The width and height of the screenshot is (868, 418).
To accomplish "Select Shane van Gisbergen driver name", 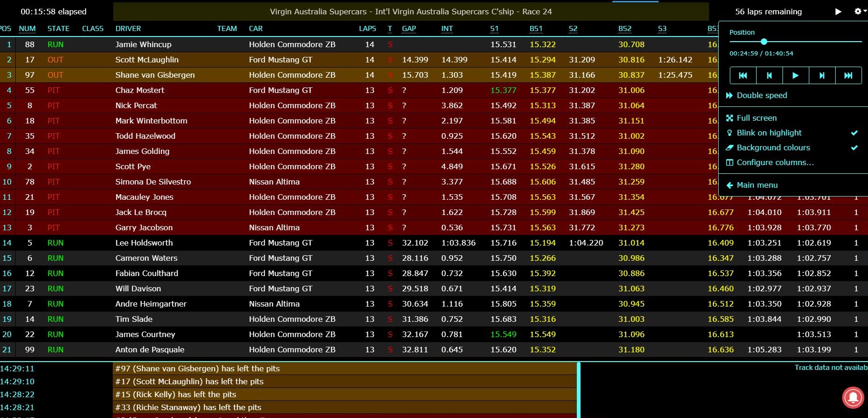I will pyautogui.click(x=155, y=75).
